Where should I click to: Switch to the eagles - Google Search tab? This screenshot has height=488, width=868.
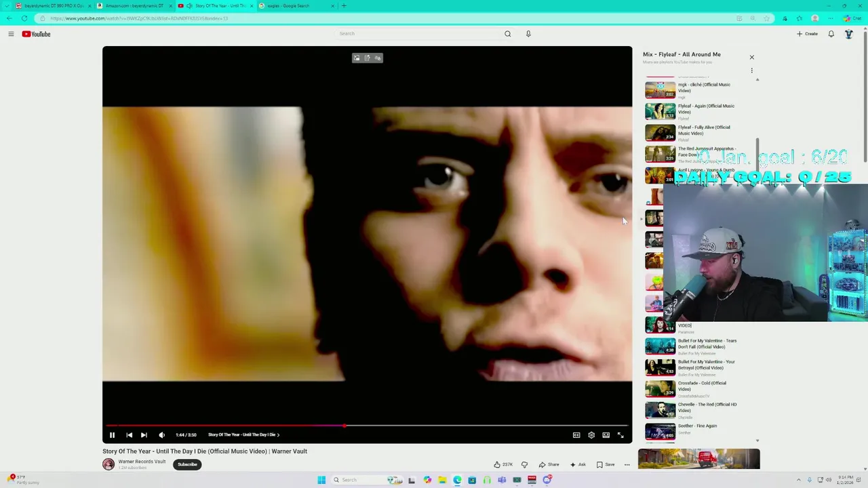coord(296,5)
